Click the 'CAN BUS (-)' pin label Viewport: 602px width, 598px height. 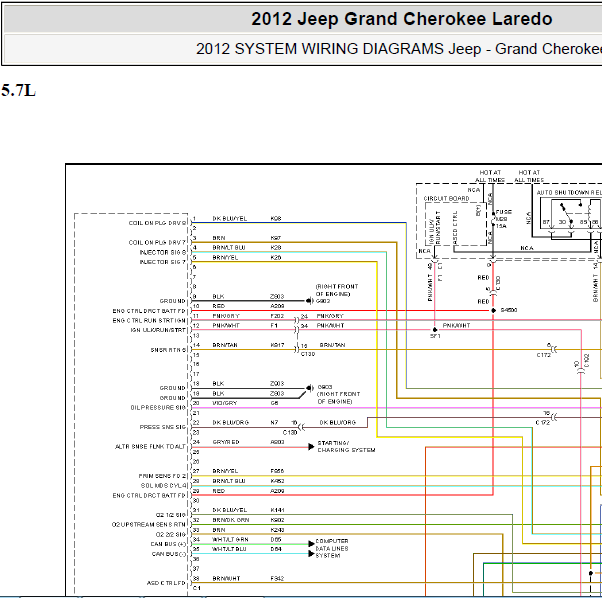pyautogui.click(x=169, y=554)
